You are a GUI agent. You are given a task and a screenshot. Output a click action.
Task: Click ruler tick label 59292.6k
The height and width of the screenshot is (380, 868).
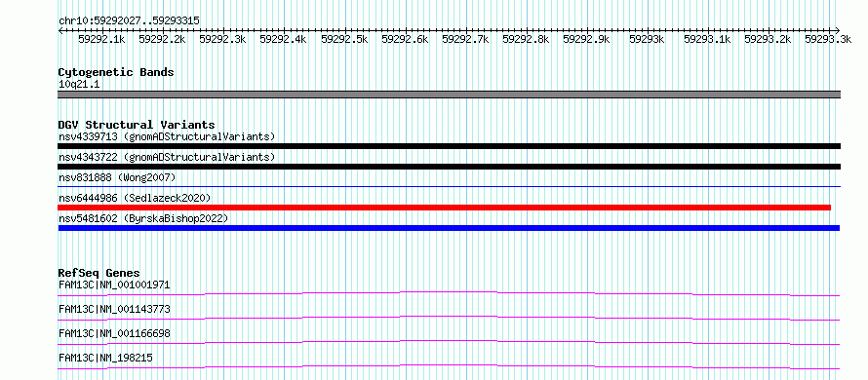click(x=405, y=39)
